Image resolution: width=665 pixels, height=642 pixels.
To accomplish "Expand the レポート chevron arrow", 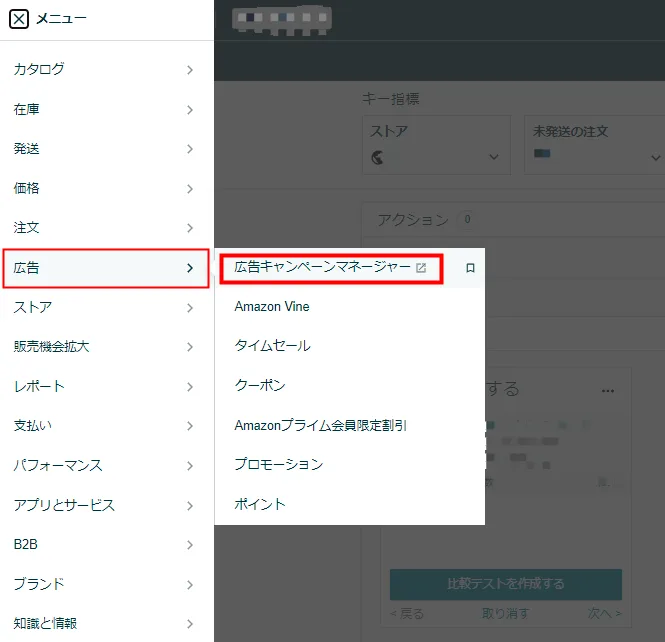I will 190,387.
